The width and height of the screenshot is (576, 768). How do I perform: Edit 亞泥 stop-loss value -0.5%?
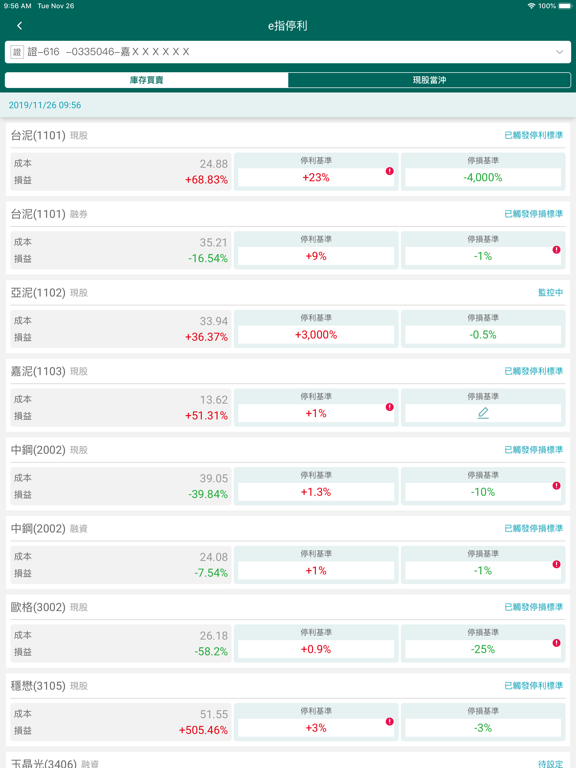pyautogui.click(x=483, y=335)
